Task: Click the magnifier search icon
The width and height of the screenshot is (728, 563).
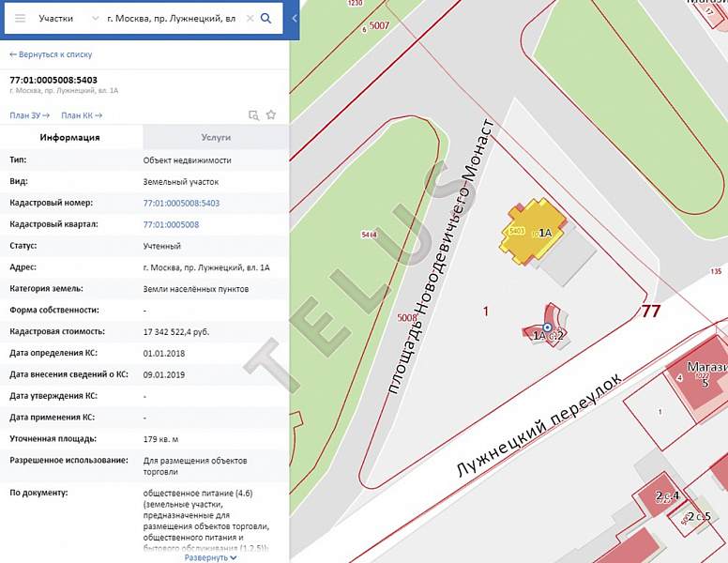Action: pos(266,19)
